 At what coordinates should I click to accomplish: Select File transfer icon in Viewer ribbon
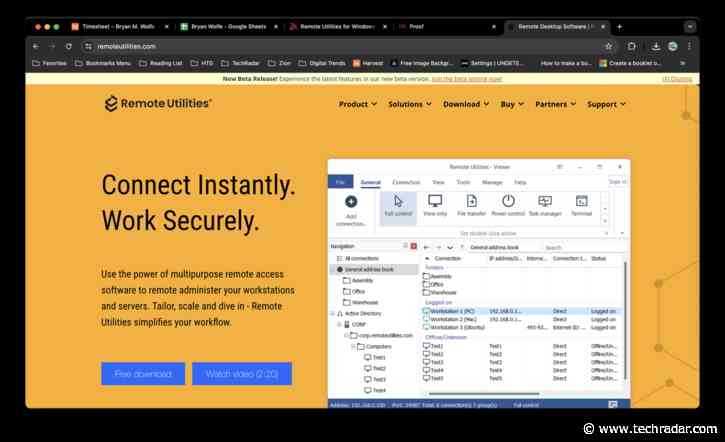(x=471, y=201)
